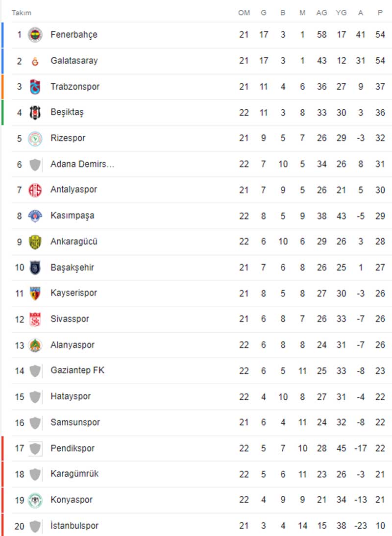Click the Sivasspor red-white crest

35,319
